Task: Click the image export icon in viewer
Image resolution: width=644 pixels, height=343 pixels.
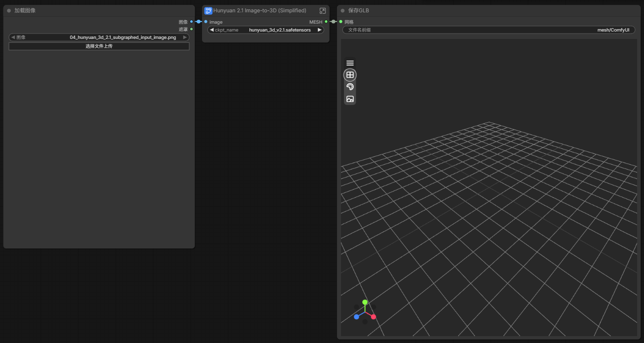Action: coord(350,99)
